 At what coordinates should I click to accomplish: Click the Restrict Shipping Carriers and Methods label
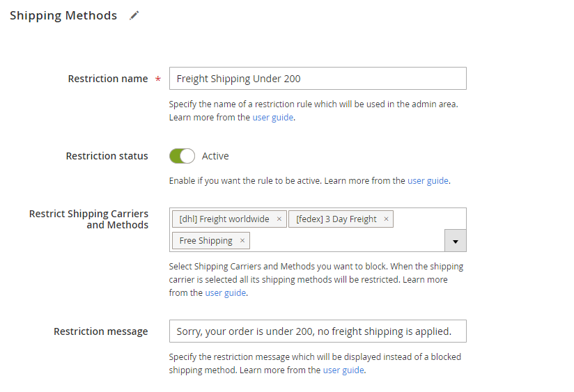89,219
